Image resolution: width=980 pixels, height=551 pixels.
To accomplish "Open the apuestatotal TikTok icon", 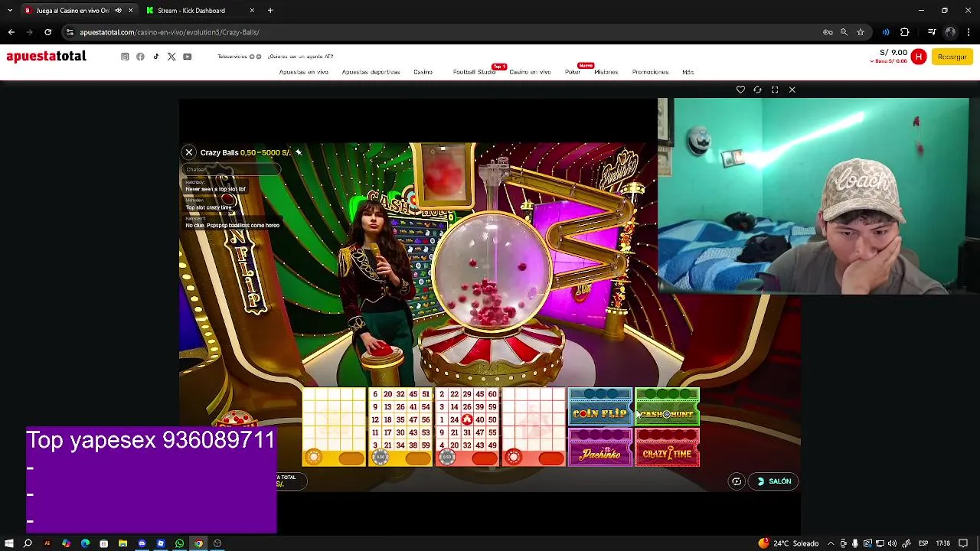I will coord(156,57).
